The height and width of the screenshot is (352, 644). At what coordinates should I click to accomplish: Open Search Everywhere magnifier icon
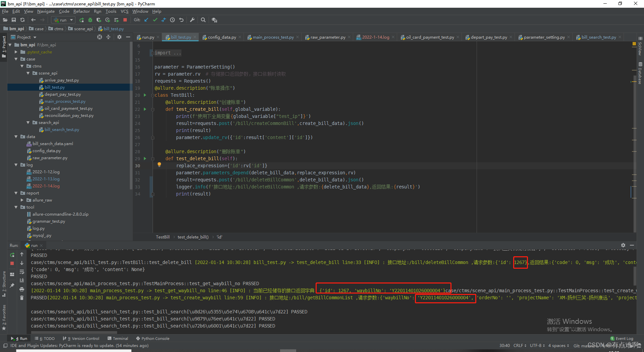203,20
